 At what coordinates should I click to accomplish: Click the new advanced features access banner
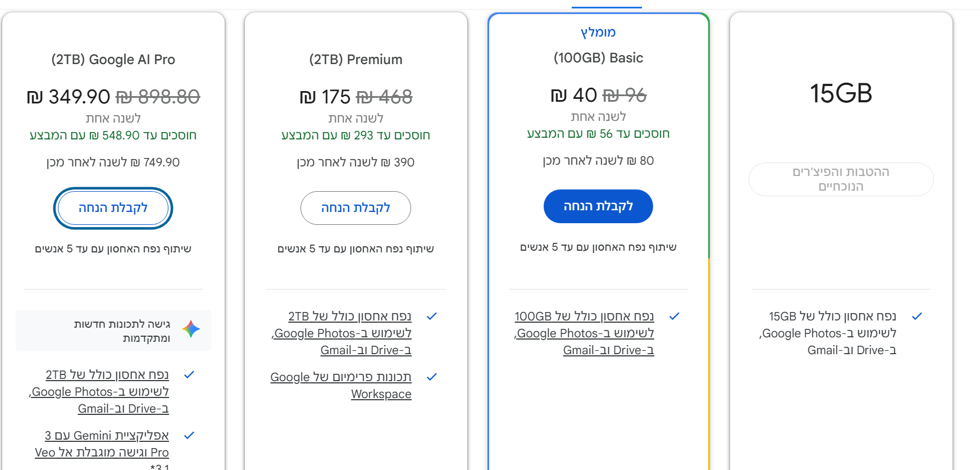pos(113,331)
